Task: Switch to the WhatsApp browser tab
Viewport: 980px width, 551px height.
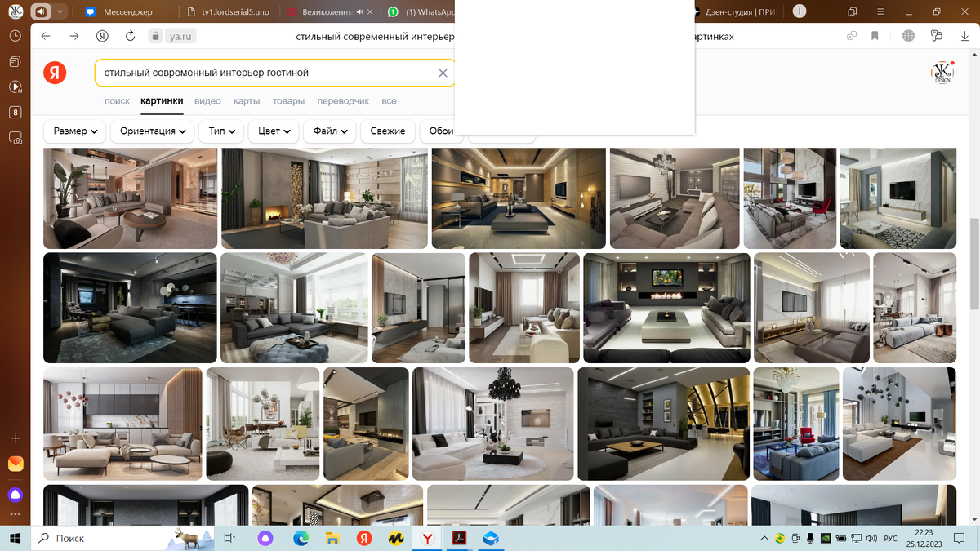Action: (421, 12)
